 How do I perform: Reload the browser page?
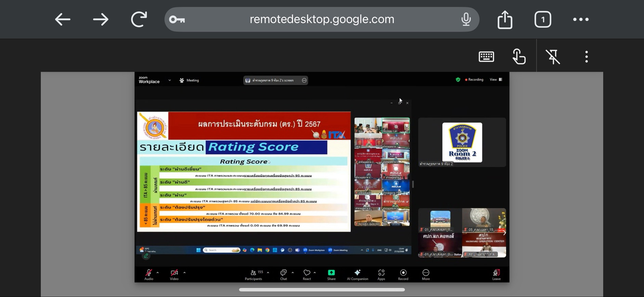(139, 19)
